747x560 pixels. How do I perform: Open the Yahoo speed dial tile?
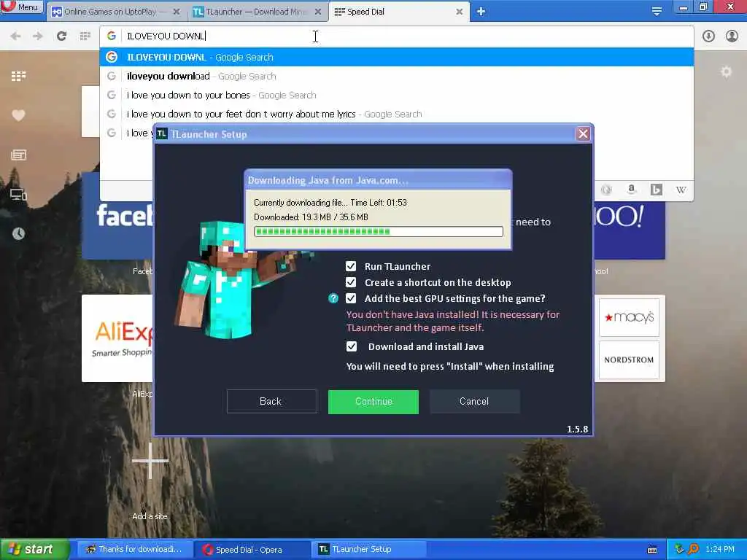pyautogui.click(x=630, y=230)
